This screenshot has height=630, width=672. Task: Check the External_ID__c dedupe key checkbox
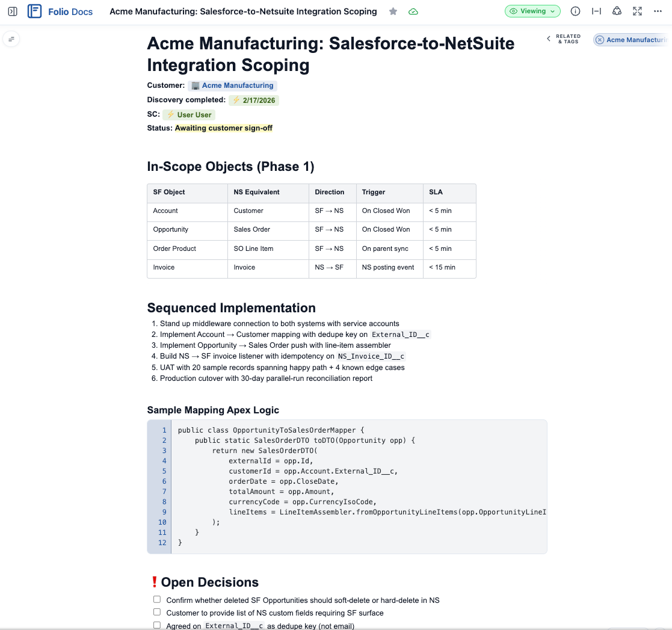[157, 625]
